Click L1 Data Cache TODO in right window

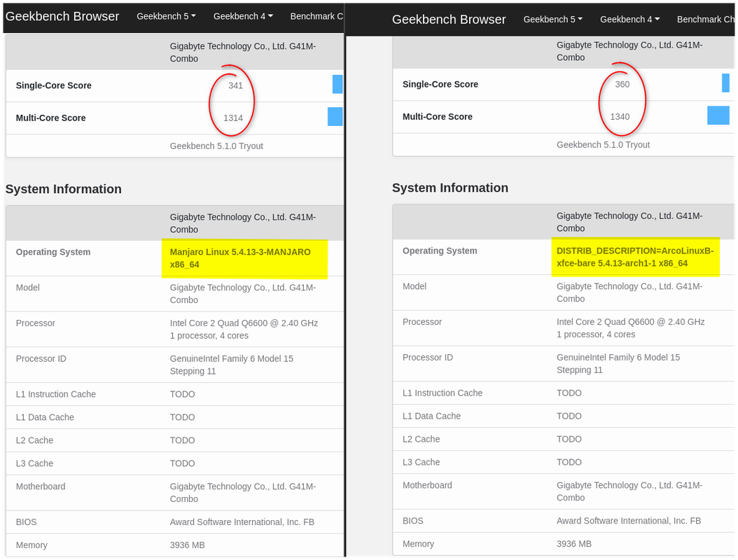[x=569, y=416]
